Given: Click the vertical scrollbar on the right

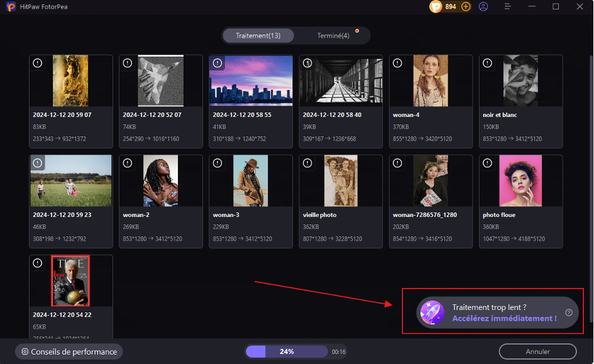Looking at the screenshot, I should [x=591, y=189].
